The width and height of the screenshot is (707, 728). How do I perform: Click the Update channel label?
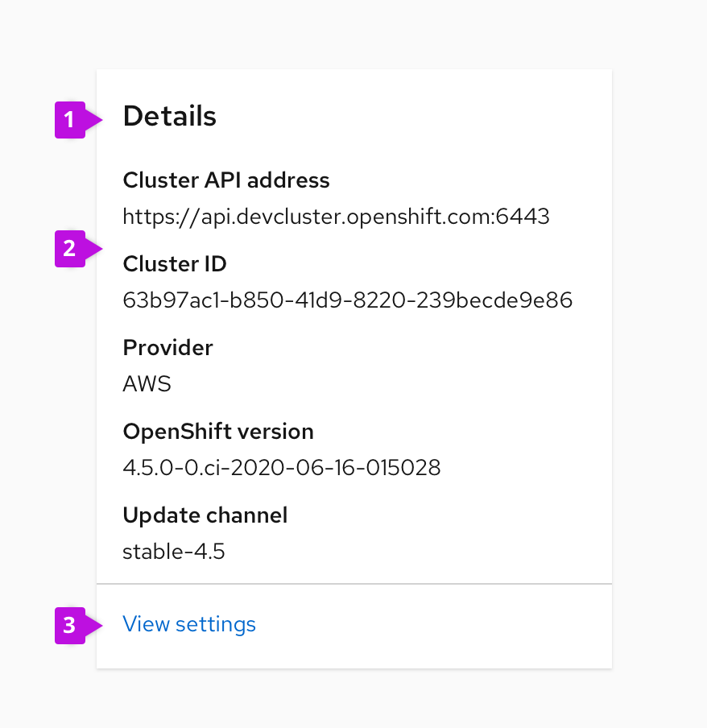coord(205,515)
